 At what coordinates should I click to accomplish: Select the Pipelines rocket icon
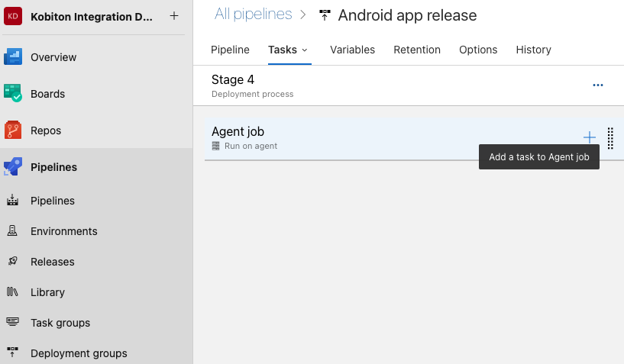(13, 167)
